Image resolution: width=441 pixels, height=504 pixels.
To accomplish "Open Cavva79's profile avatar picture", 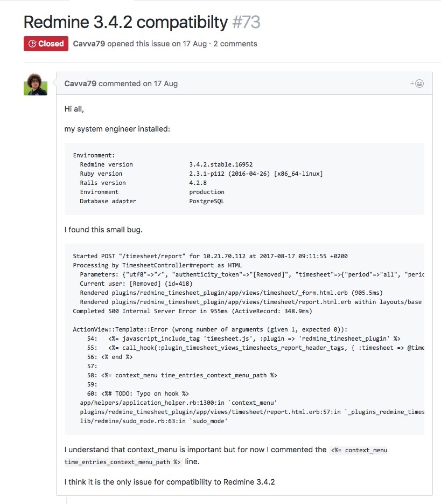I will pos(36,84).
